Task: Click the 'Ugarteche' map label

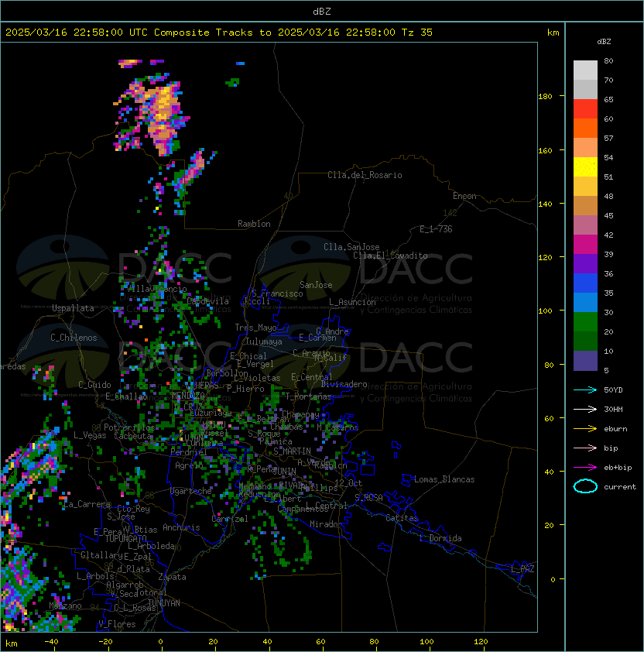Action: [191, 491]
